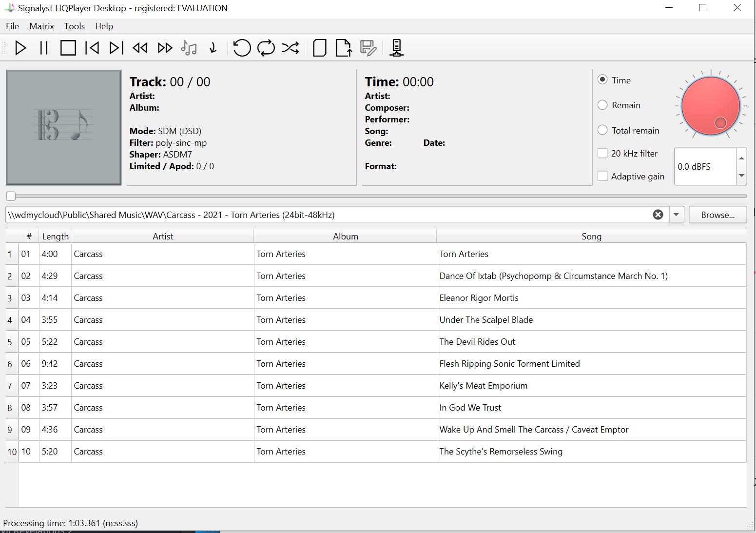Open the Matrix menu
The height and width of the screenshot is (533, 756).
(41, 26)
